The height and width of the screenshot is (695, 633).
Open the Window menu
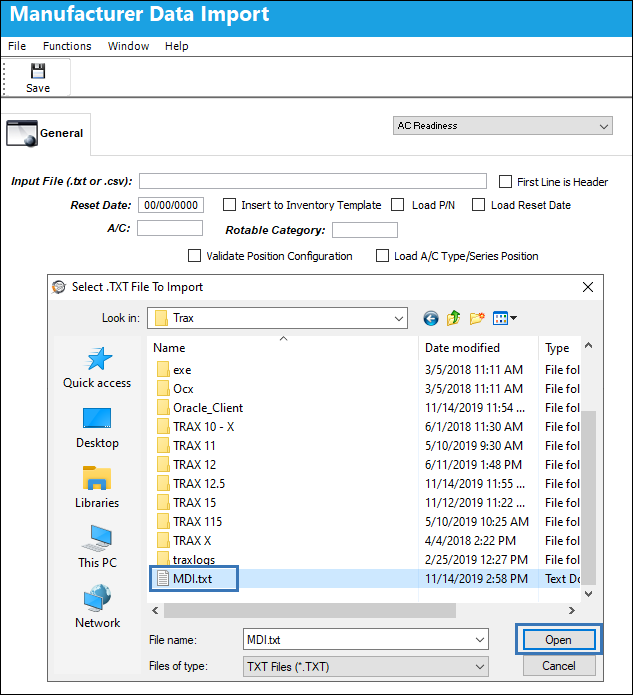coord(128,46)
